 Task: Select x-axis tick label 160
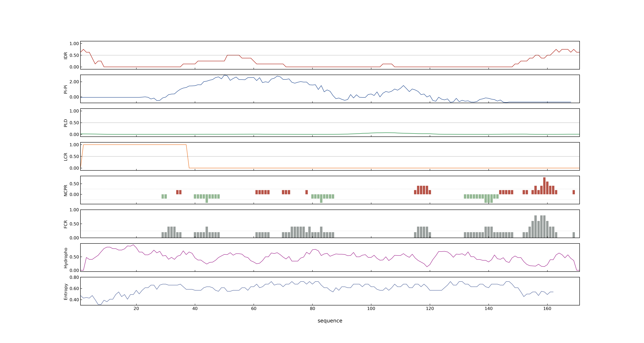(547, 309)
